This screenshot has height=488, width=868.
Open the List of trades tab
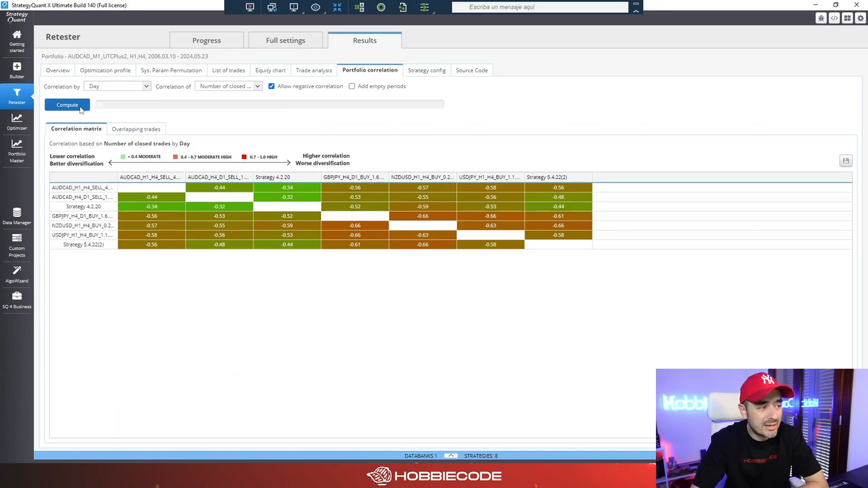(229, 70)
